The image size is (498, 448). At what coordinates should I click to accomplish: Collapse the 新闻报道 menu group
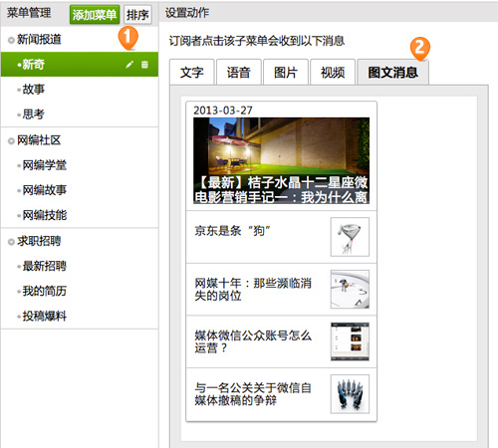[x=11, y=40]
